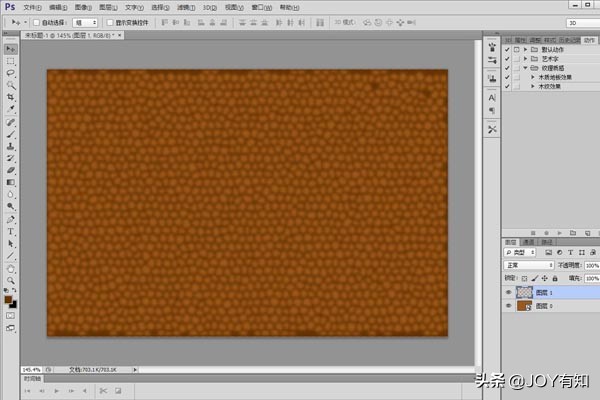Viewport: 600px width, 400px height.
Task: Toggle checkmark for 艺术字 action set
Action: pyautogui.click(x=507, y=59)
